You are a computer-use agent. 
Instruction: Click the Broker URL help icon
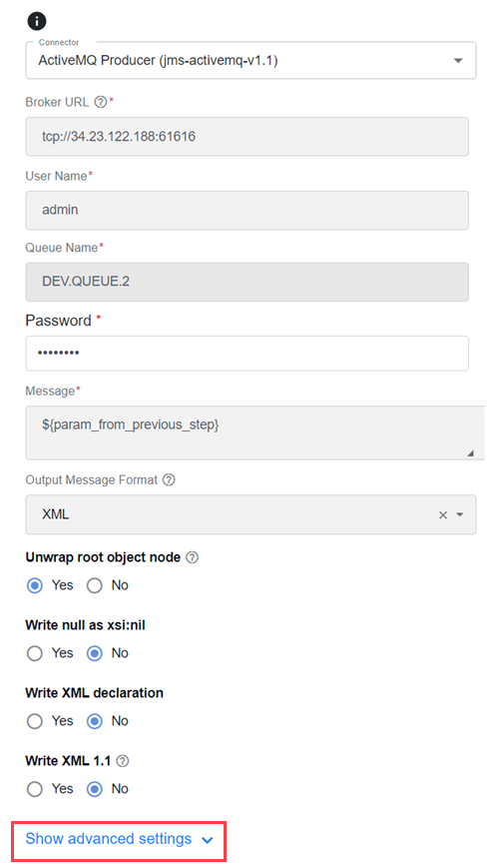coord(100,102)
